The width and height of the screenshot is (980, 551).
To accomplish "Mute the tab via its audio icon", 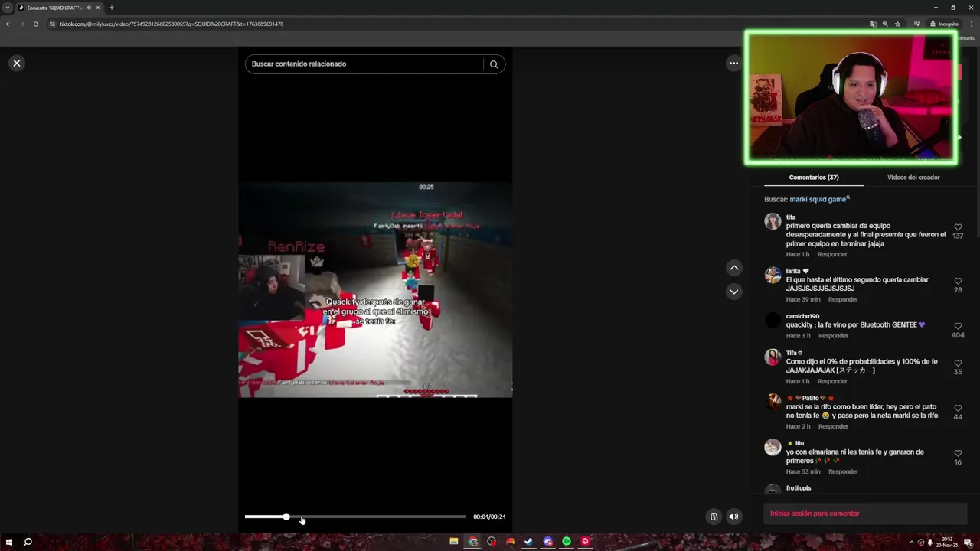I will click(89, 8).
